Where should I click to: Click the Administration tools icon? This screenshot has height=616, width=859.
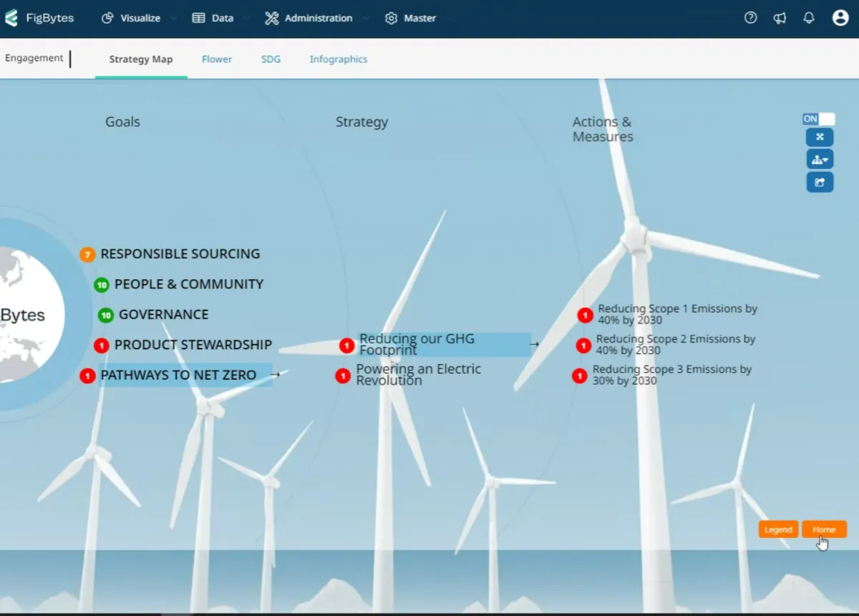(x=271, y=18)
